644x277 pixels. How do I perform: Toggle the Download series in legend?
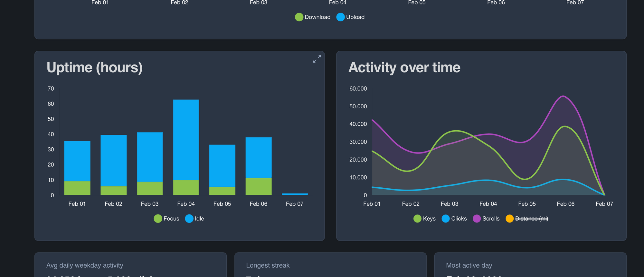tap(313, 17)
